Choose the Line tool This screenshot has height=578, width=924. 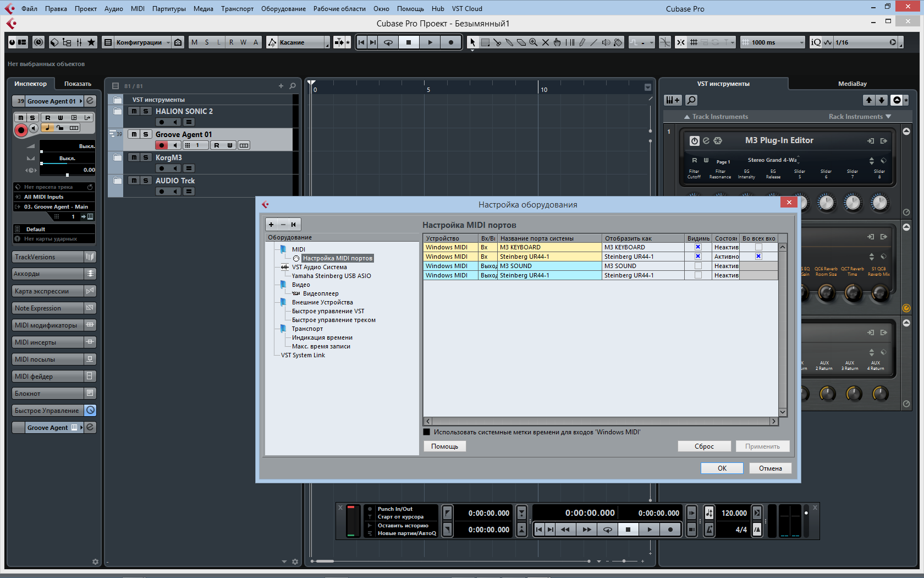(x=594, y=42)
